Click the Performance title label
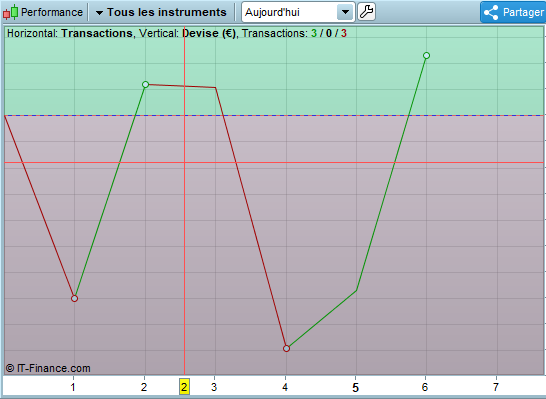546x399 pixels. pos(52,12)
